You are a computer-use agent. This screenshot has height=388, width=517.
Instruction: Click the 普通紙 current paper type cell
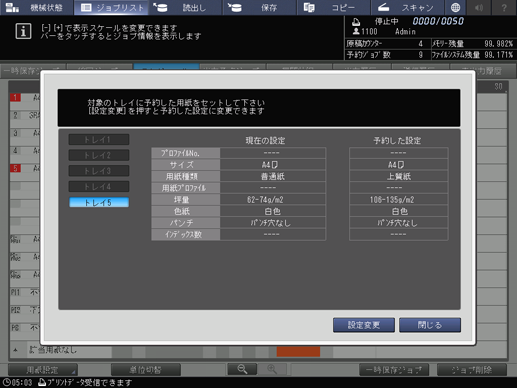point(273,176)
